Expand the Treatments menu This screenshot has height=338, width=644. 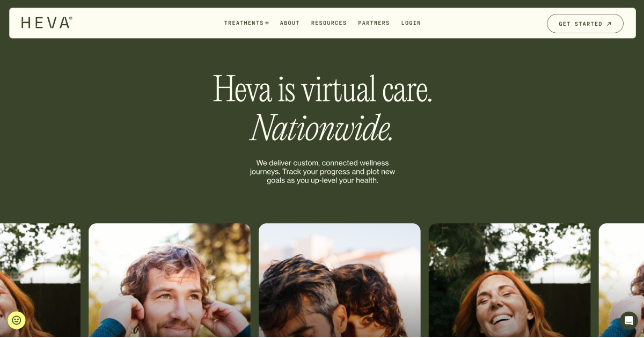pos(246,23)
